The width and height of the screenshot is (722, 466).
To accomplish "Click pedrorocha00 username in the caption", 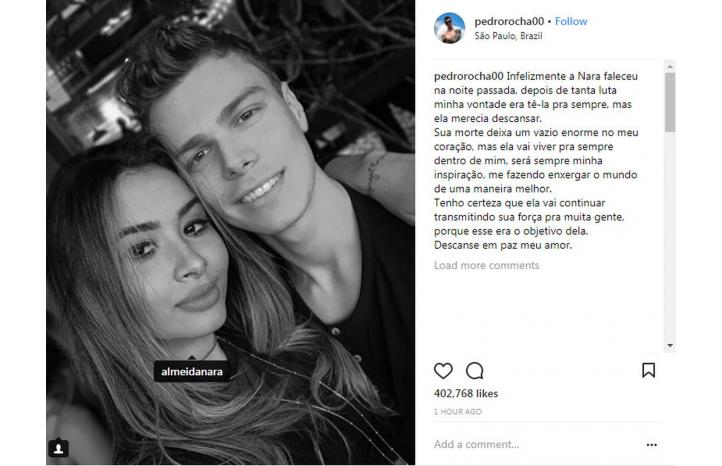I will click(x=468, y=76).
